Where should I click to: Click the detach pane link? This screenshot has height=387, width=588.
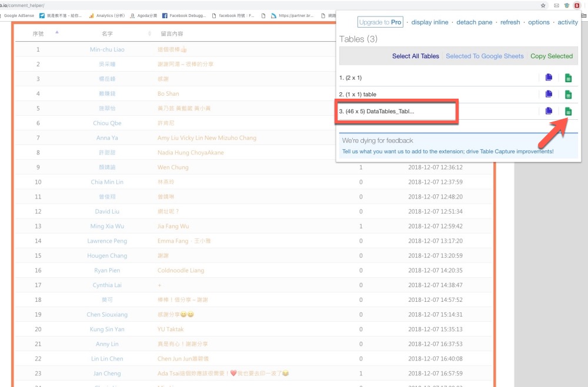click(x=475, y=22)
